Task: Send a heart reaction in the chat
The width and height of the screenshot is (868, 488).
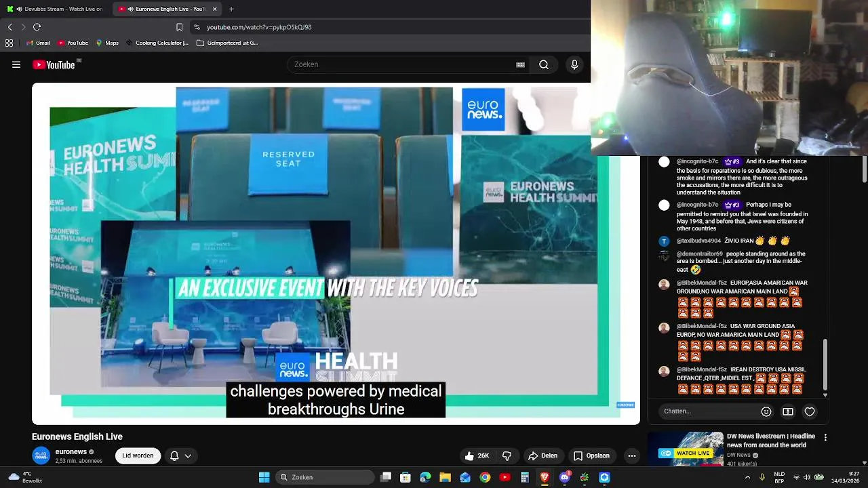Action: tap(810, 411)
